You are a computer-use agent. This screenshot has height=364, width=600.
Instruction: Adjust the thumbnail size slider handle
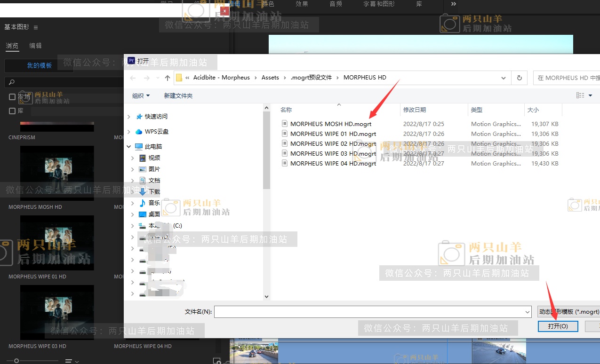tap(16, 361)
